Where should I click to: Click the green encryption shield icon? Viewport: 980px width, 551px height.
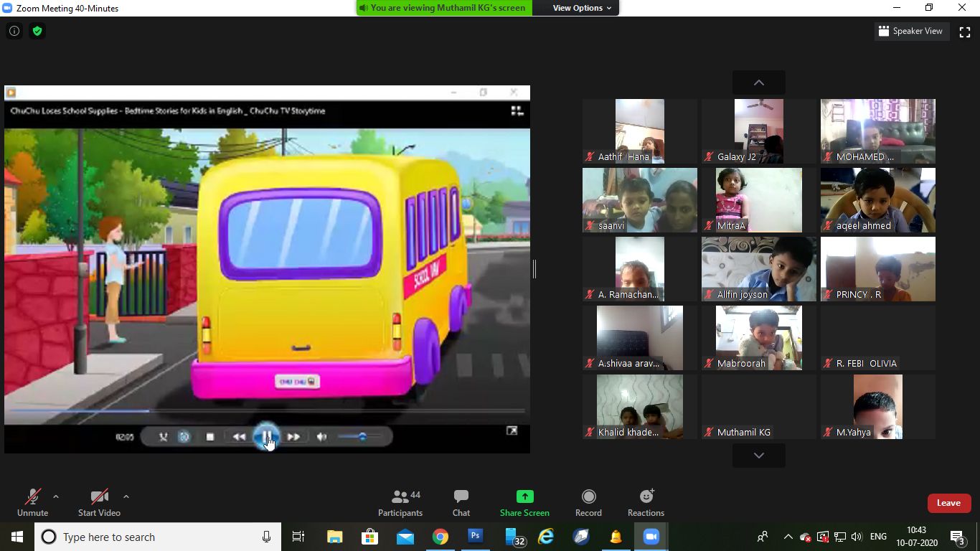click(37, 31)
